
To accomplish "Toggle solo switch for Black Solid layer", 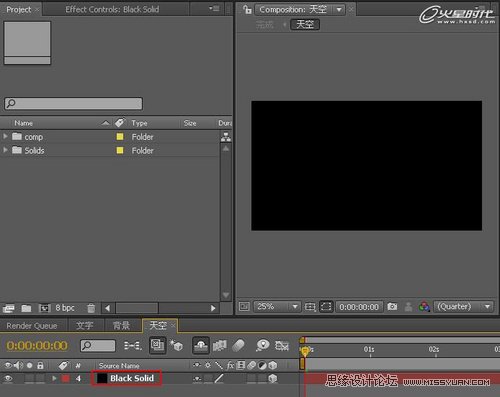I will tap(30, 378).
